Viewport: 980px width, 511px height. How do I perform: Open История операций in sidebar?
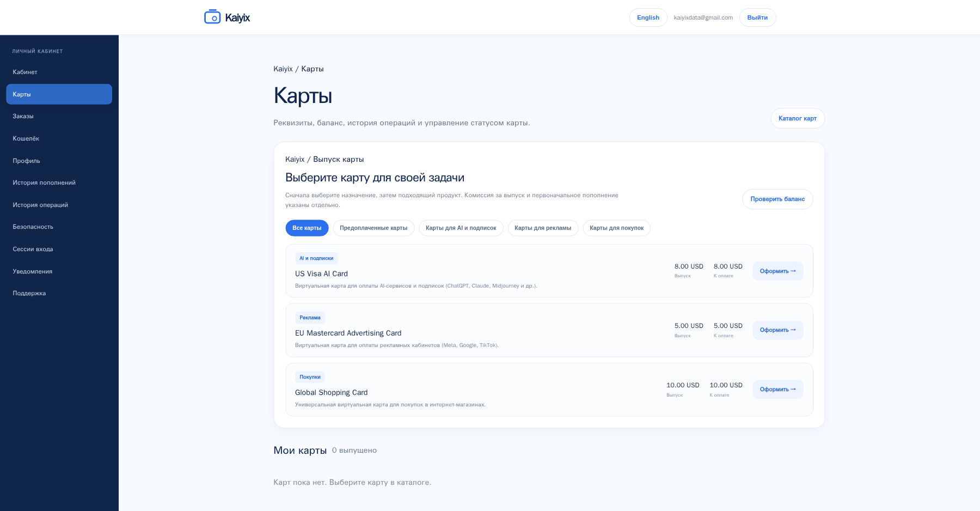click(x=59, y=205)
